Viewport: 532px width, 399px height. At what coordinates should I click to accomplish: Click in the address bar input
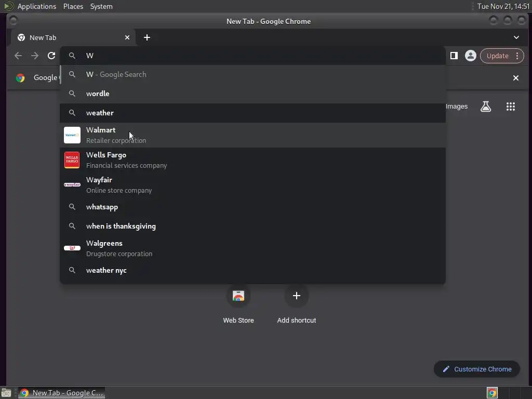252,56
